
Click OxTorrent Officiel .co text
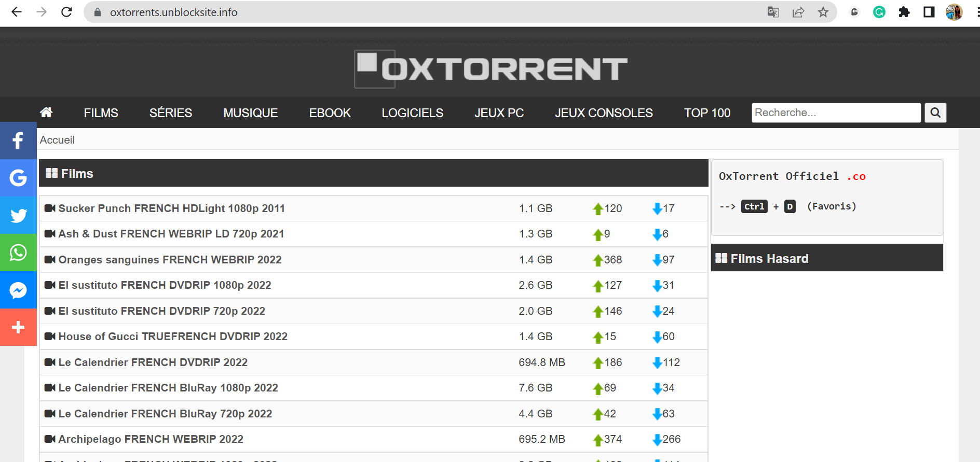[x=792, y=176]
